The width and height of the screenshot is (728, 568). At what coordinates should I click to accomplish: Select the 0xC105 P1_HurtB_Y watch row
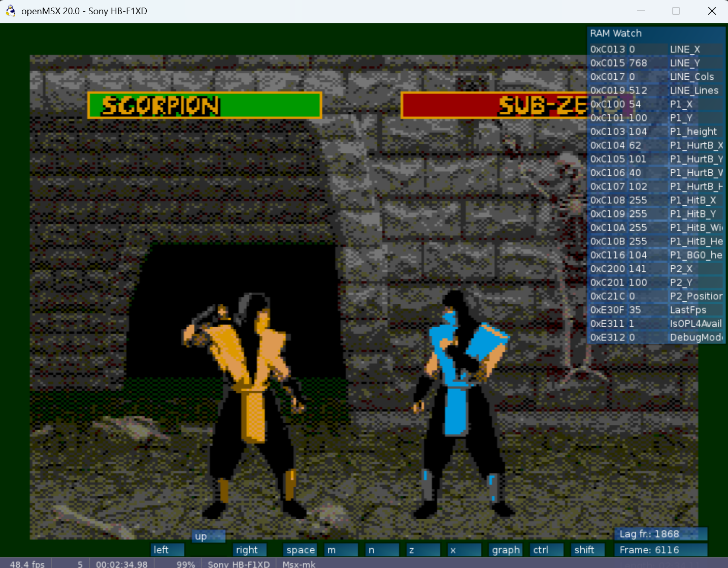tap(656, 159)
